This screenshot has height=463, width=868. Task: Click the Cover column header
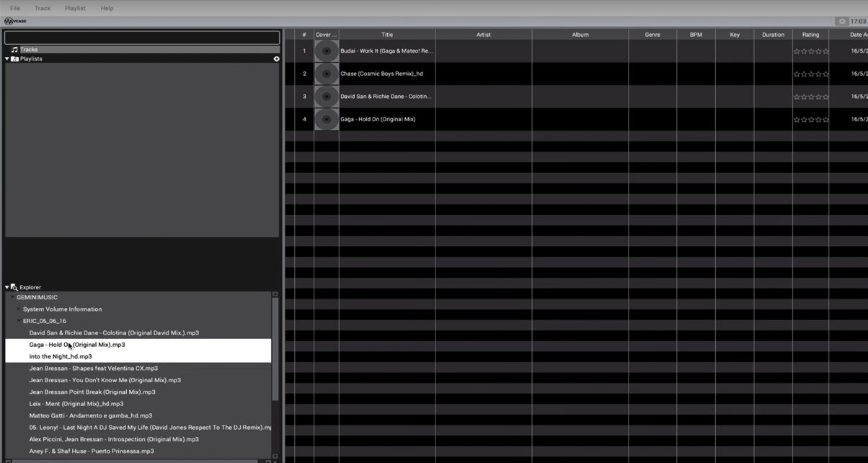pyautogui.click(x=327, y=35)
